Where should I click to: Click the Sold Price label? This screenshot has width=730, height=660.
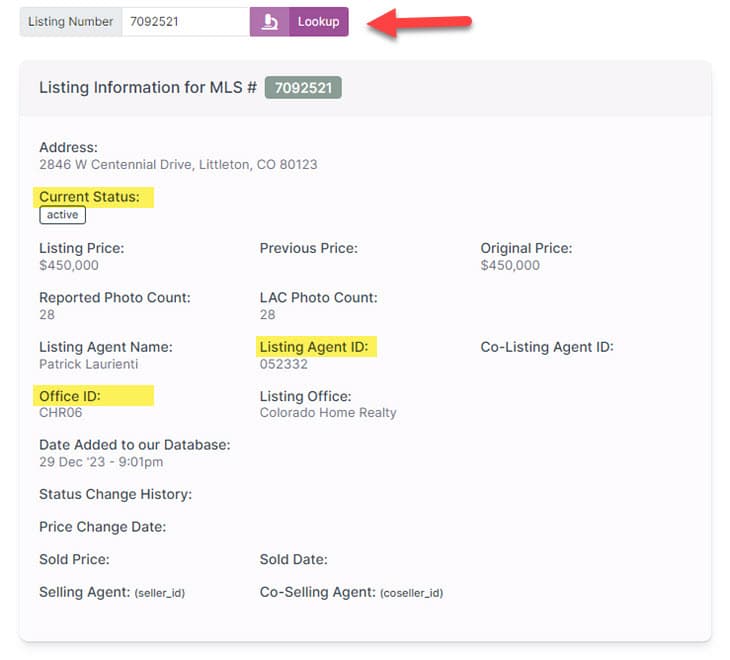(x=74, y=559)
